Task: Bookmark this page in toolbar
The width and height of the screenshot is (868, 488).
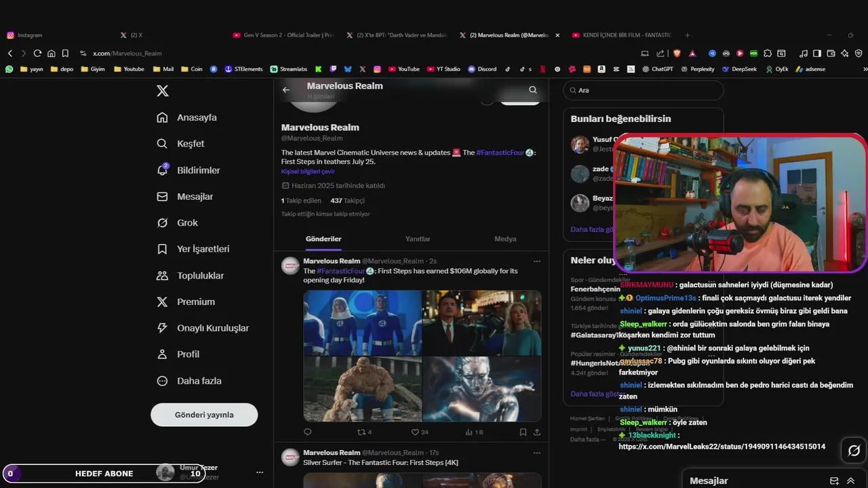Action: coord(65,53)
